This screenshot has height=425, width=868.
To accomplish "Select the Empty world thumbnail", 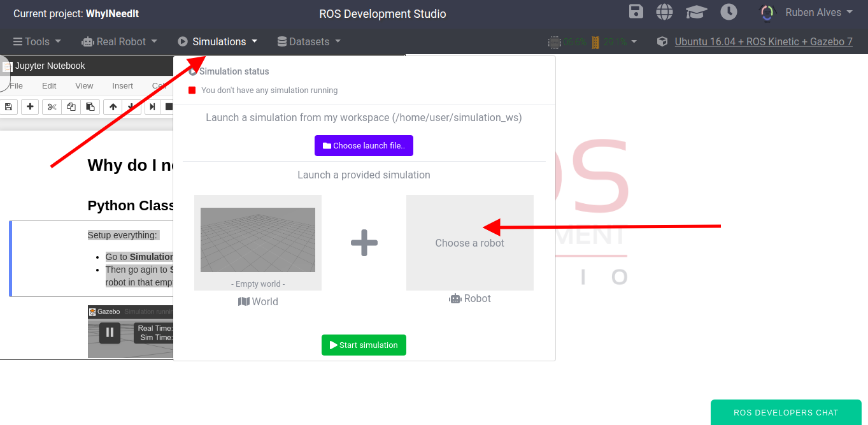I will (258, 242).
